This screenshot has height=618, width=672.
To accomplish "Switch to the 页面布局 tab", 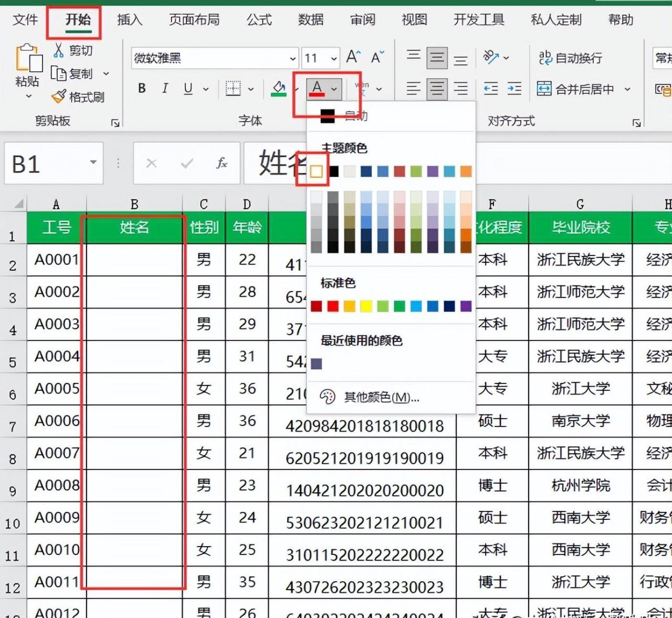I will click(x=194, y=19).
